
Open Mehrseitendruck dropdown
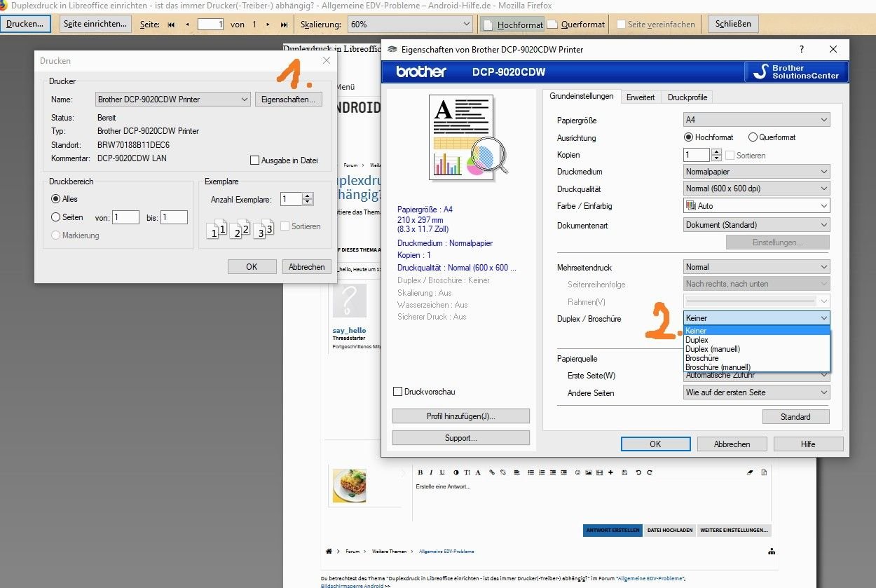[757, 267]
